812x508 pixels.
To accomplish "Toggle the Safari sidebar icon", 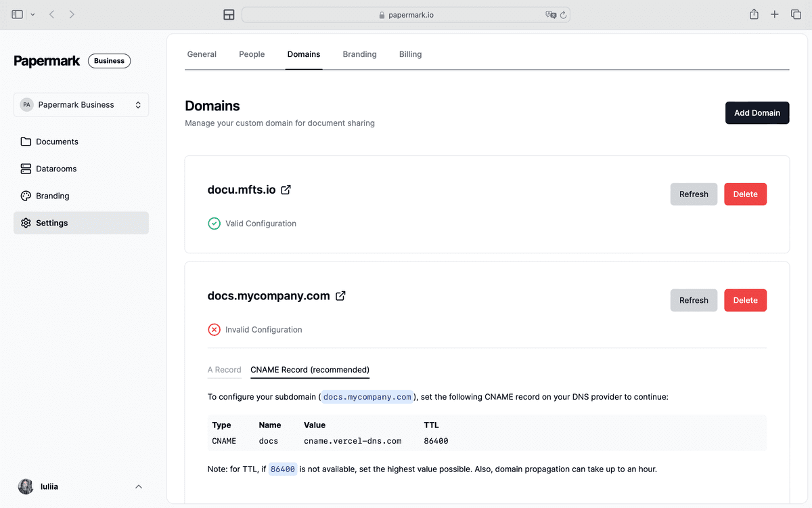I will coord(18,14).
